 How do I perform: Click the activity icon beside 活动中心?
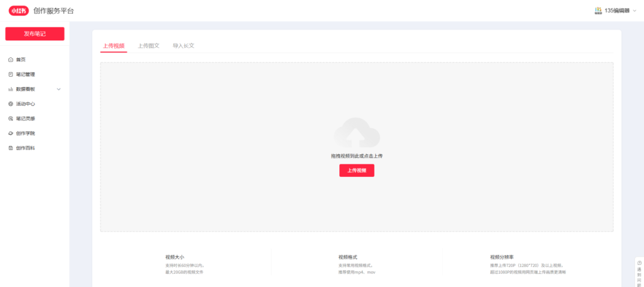[11, 104]
